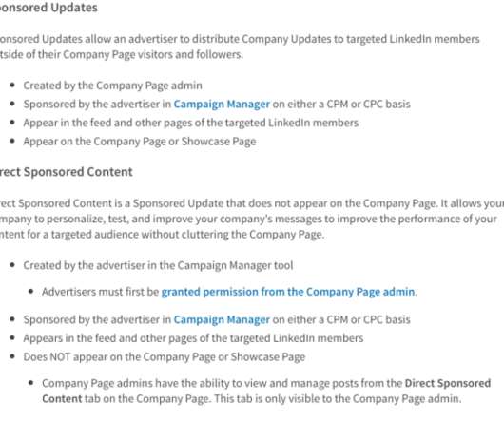
Task: Click the sentence This tab is only visible to admin
Action: pos(338,399)
